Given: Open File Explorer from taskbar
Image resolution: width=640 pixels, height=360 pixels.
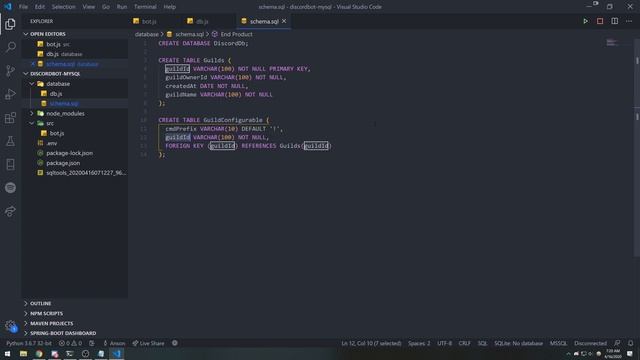Looking at the screenshot, I should click(x=23, y=354).
